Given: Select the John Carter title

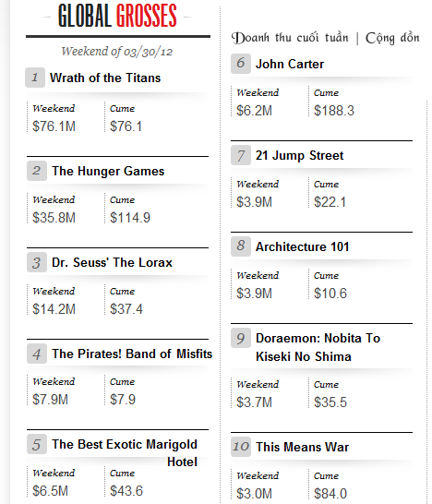Looking at the screenshot, I should click(290, 64).
